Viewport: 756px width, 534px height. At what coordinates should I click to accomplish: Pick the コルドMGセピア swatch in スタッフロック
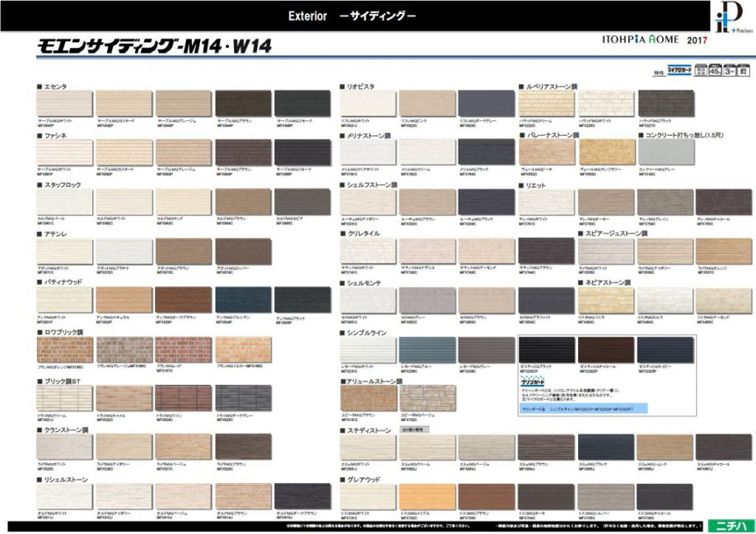[302, 202]
